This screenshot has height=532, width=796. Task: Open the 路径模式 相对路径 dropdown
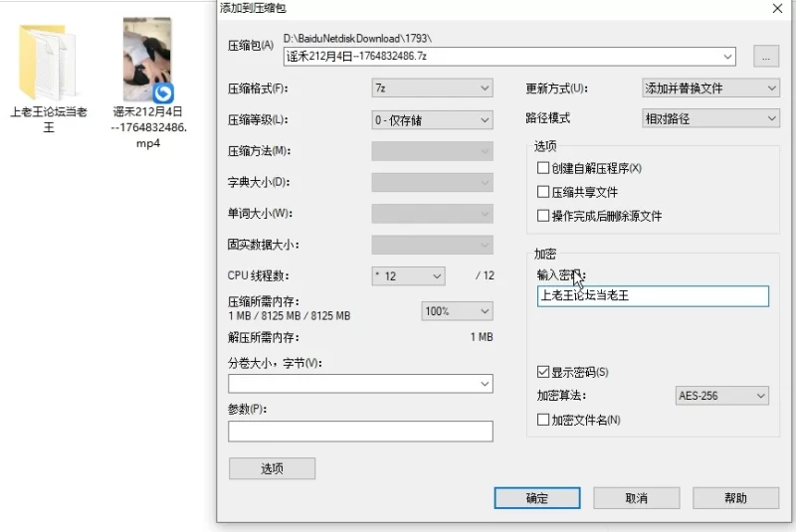710,118
